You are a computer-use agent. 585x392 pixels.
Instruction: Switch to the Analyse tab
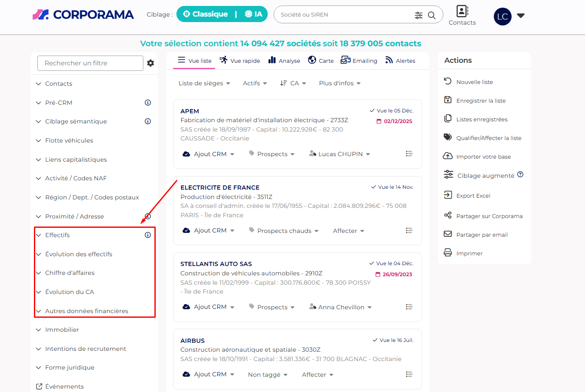pos(284,61)
